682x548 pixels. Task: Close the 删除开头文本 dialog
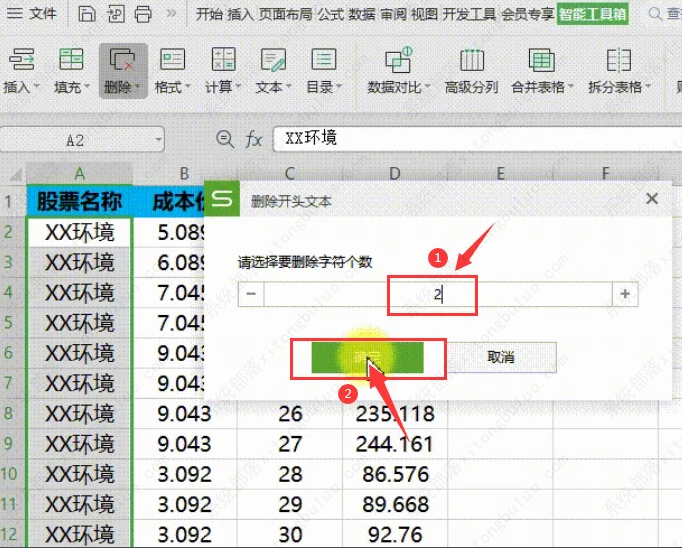click(x=652, y=199)
